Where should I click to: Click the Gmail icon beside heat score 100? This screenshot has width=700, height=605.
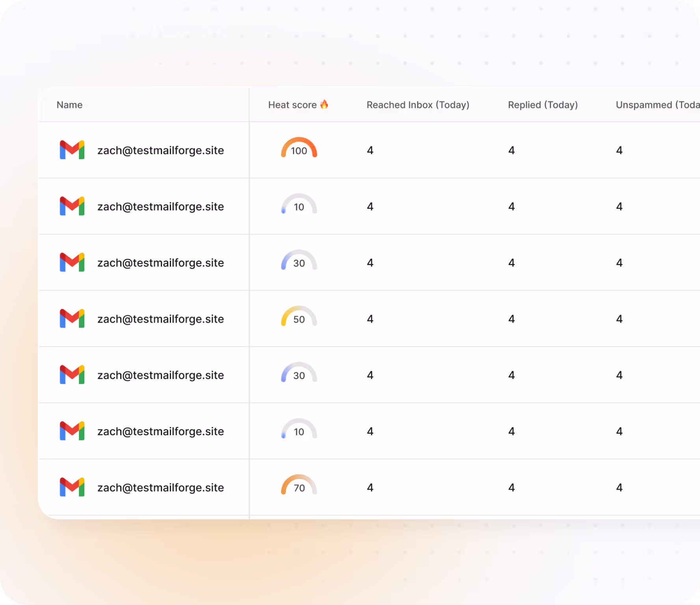[x=72, y=150]
